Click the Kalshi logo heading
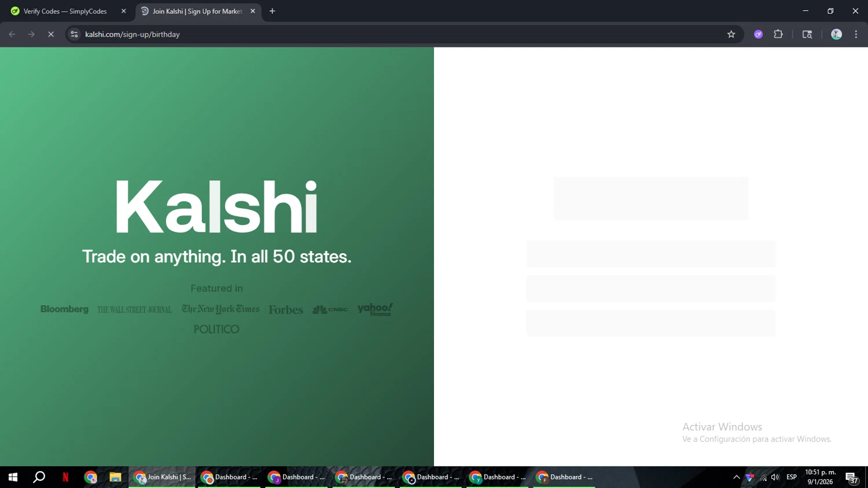This screenshot has height=488, width=868. [x=216, y=206]
